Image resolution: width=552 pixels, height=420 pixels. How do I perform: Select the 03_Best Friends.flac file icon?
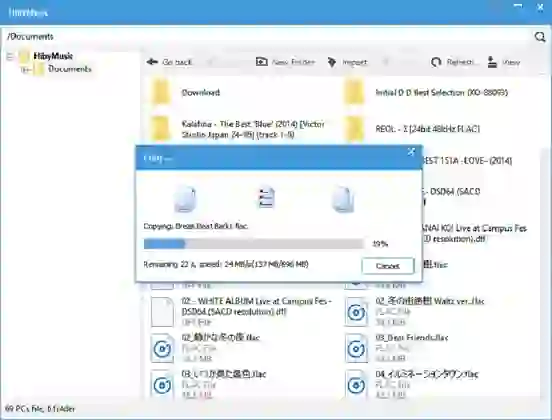pos(356,348)
